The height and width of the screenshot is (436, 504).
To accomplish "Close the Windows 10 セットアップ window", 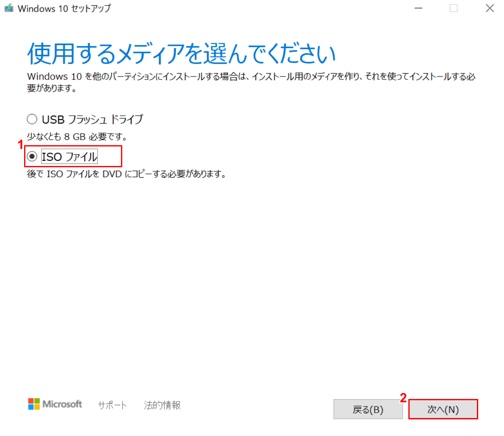I will (490, 8).
